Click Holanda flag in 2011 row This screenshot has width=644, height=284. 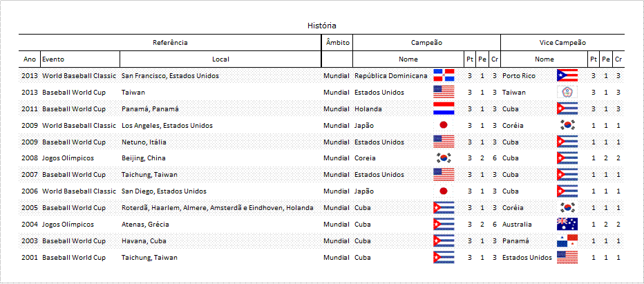444,108
